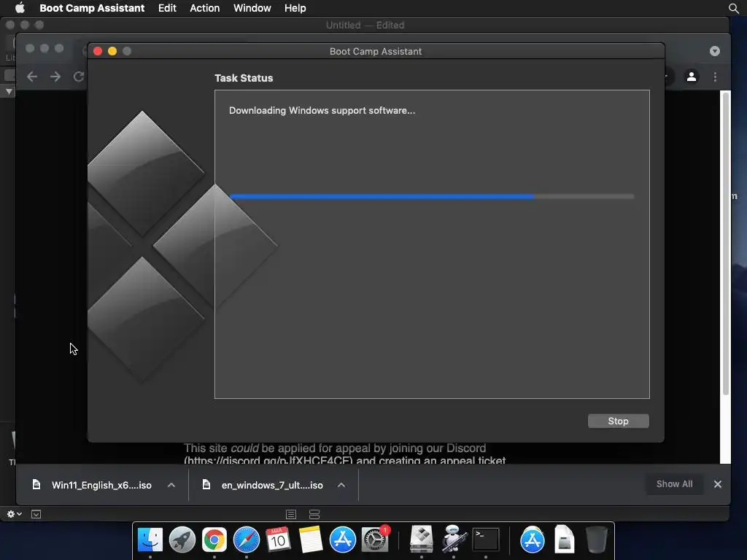Click the download progress bar
Screen dimensions: 747x560
pyautogui.click(x=432, y=196)
